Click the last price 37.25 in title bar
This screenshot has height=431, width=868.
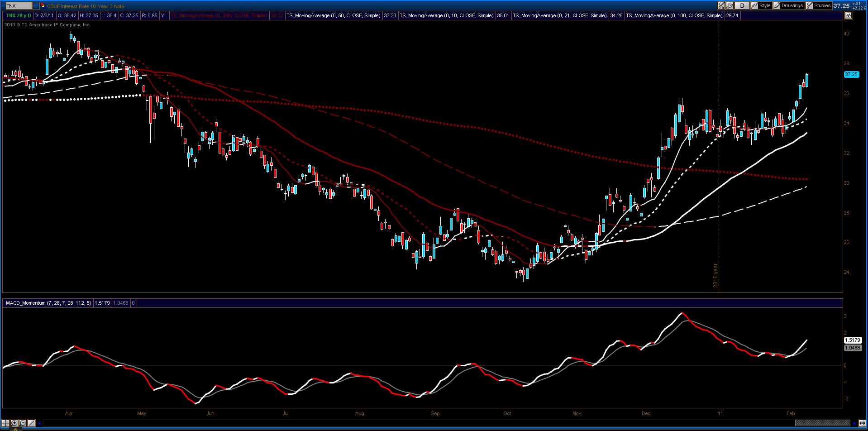(842, 6)
